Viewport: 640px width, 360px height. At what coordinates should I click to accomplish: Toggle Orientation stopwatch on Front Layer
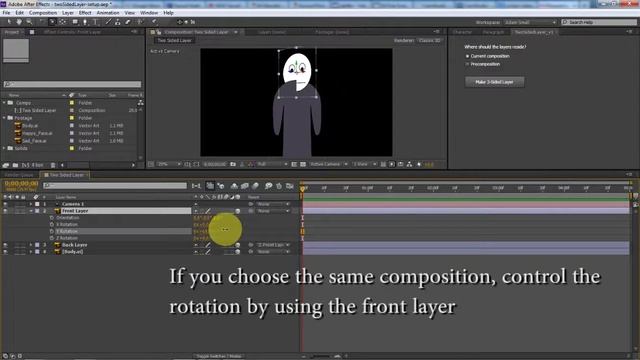[52, 218]
